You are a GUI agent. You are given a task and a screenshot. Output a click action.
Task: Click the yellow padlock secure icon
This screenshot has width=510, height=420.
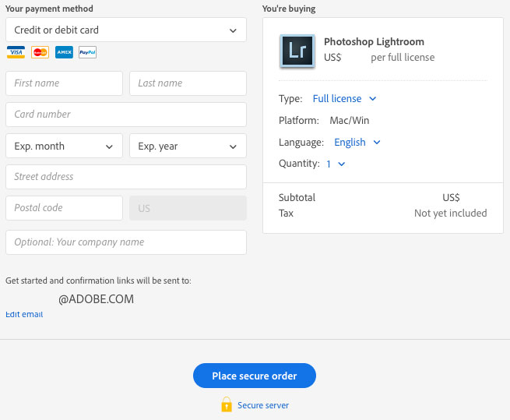pos(227,404)
